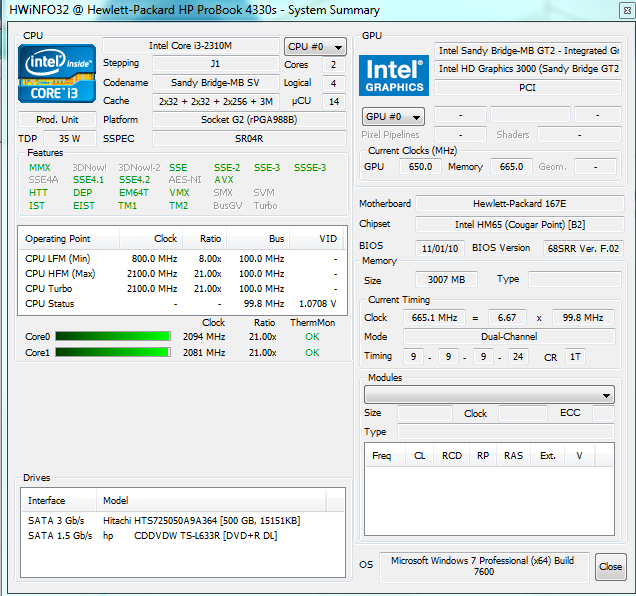Expand the memory Modules dropdown
The image size is (636, 596).
tap(489, 395)
